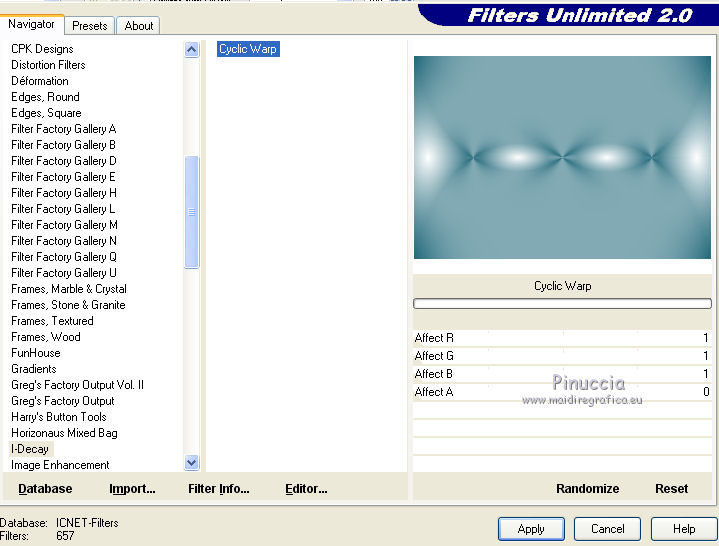Select Edges, Square category
719x546 pixels.
point(46,113)
